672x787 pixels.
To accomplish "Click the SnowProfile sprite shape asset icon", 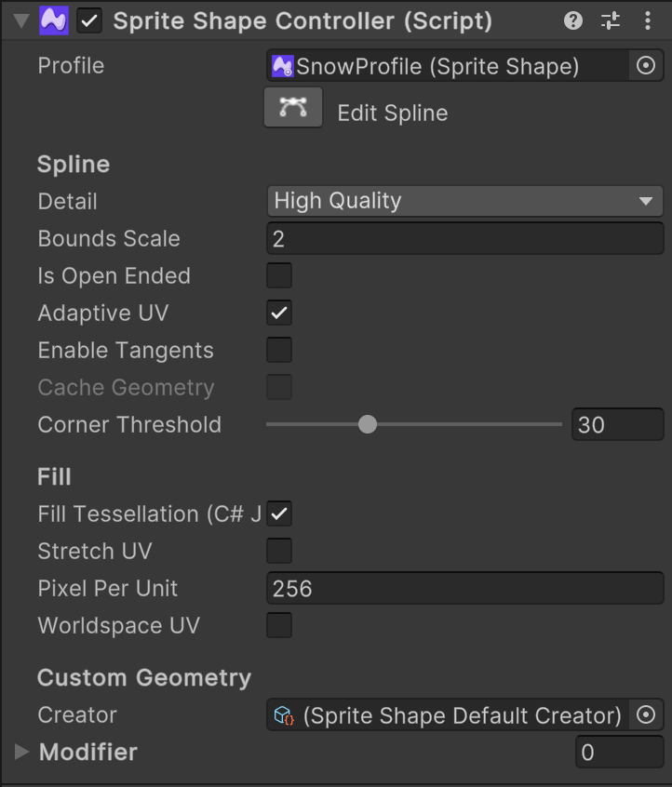I will tap(282, 66).
